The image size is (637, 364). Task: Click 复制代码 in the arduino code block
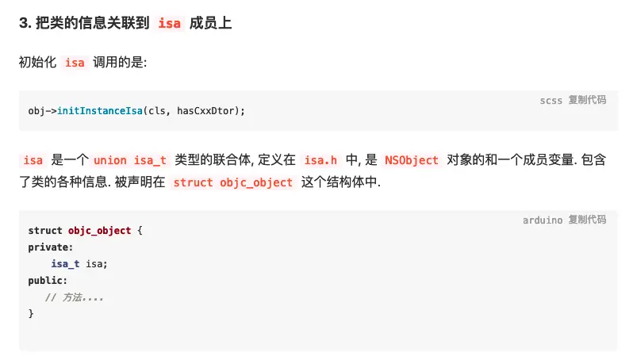pyautogui.click(x=587, y=220)
